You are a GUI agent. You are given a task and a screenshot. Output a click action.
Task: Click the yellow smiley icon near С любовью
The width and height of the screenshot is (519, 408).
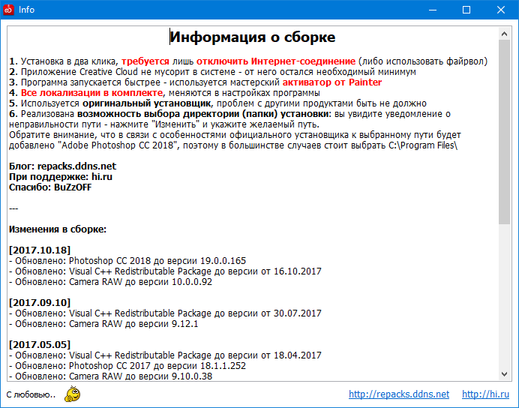(72, 394)
